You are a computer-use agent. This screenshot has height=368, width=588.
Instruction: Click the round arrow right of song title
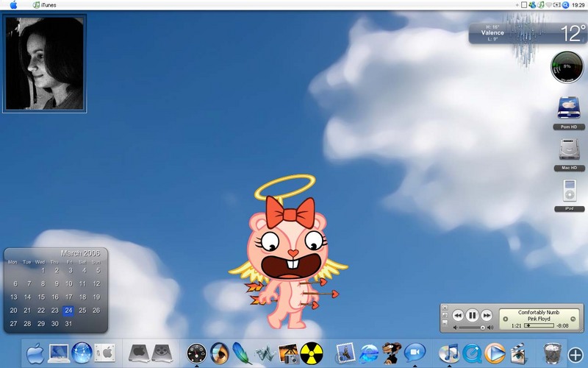(x=573, y=319)
